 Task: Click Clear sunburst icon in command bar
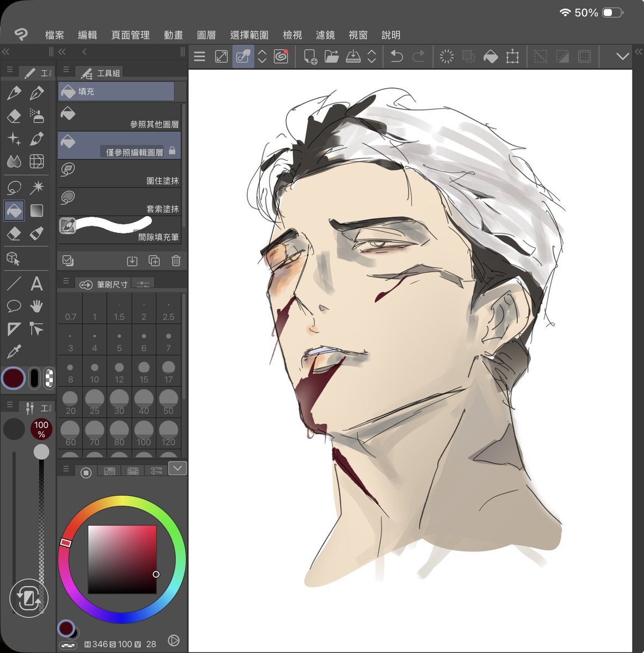(x=447, y=56)
